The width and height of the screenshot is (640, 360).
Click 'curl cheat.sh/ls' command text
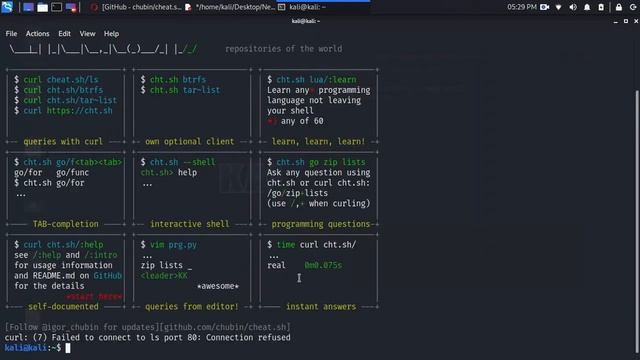[61, 80]
